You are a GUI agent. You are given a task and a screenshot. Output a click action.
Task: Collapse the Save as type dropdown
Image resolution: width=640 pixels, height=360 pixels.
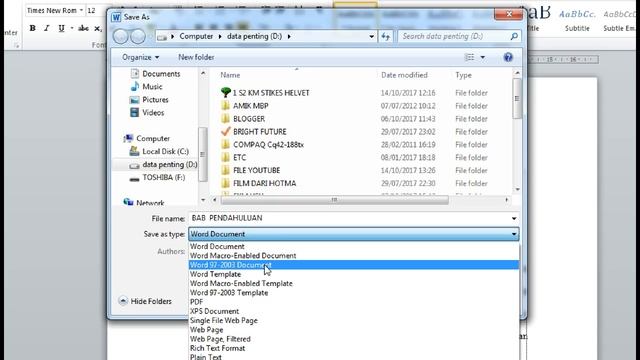[514, 234]
